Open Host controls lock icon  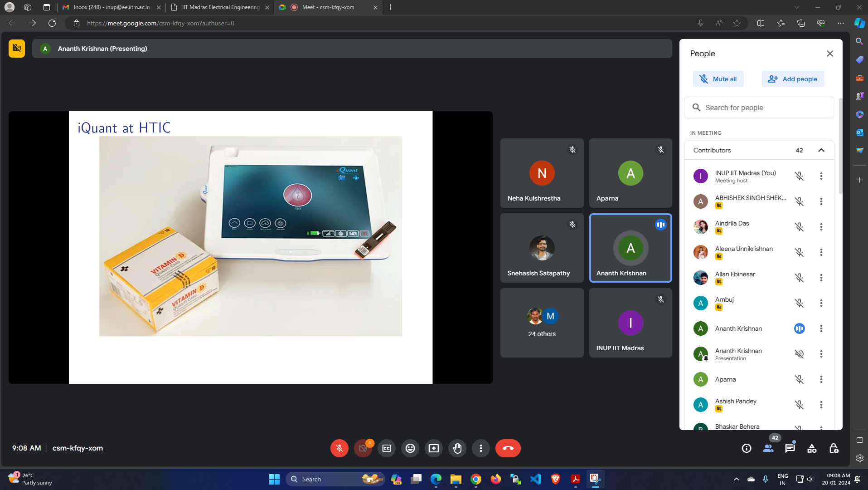tap(834, 448)
